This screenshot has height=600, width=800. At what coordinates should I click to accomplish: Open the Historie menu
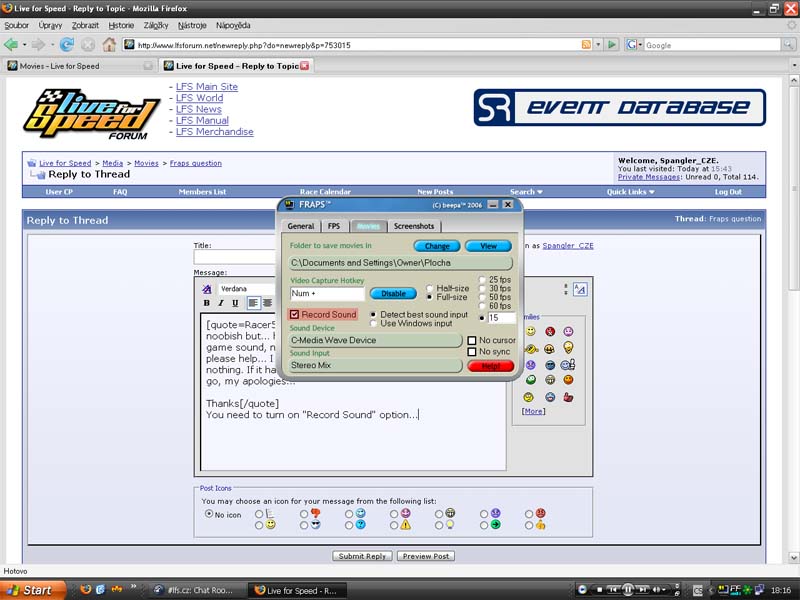pyautogui.click(x=121, y=25)
